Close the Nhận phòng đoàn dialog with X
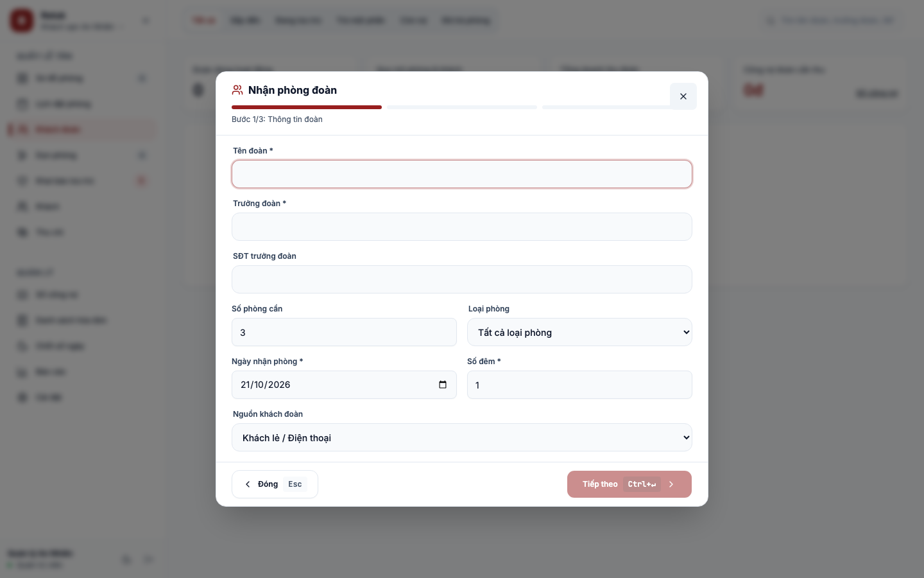This screenshot has width=924, height=578. (x=683, y=96)
